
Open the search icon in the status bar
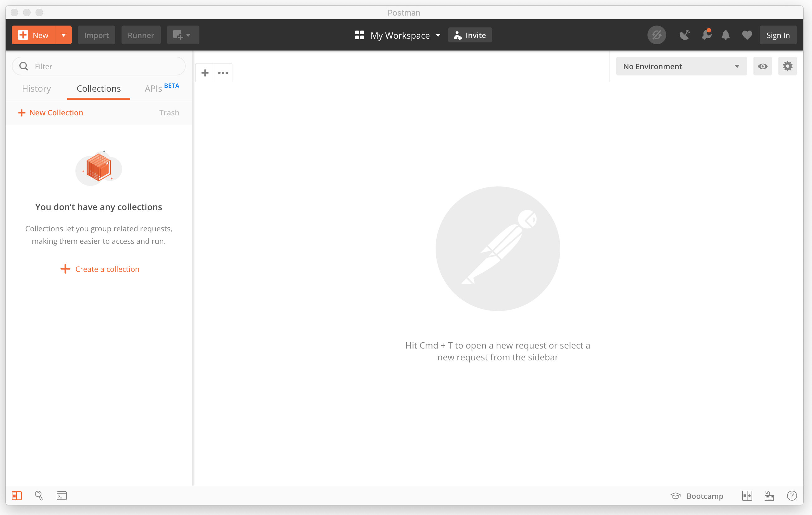click(x=39, y=496)
